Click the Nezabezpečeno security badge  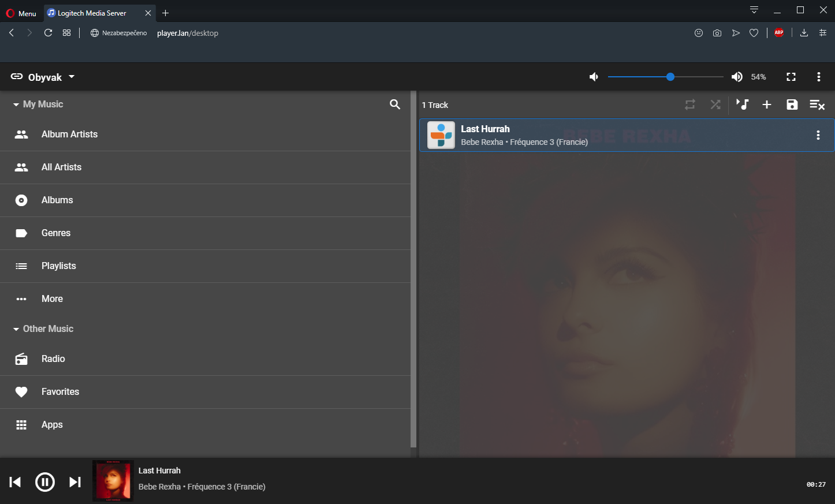[x=119, y=33]
